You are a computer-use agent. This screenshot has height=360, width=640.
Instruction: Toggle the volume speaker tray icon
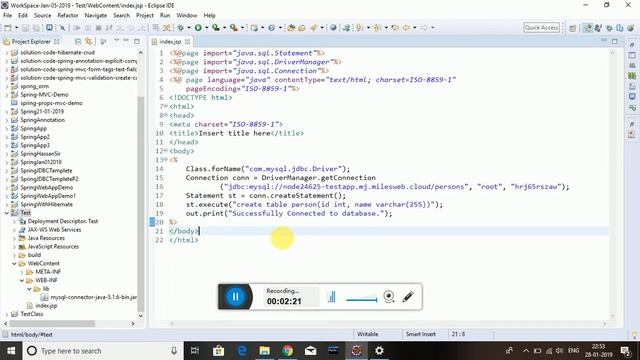pyautogui.click(x=560, y=351)
